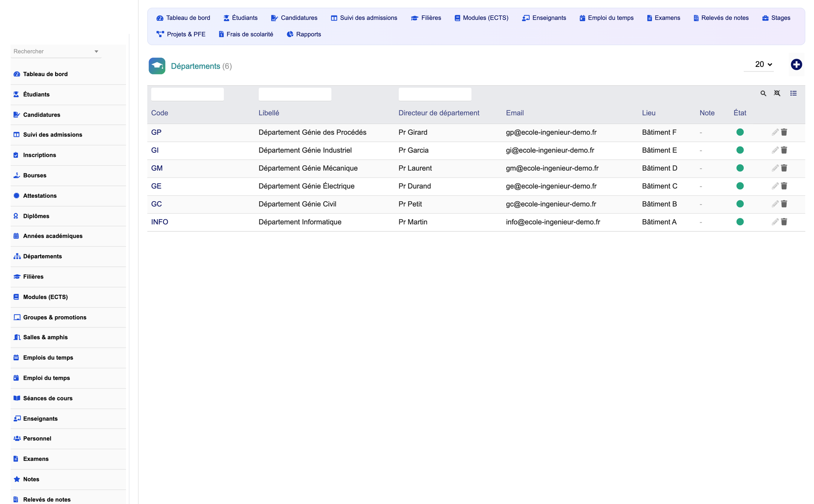814x504 pixels.
Task: Toggle the GC department status green dot
Action: point(740,204)
